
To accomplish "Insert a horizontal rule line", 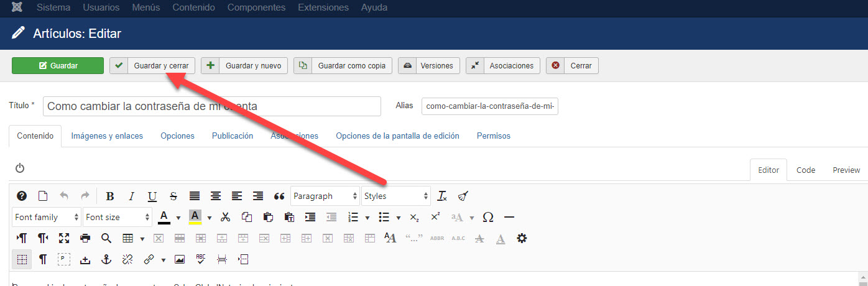I will [x=509, y=217].
